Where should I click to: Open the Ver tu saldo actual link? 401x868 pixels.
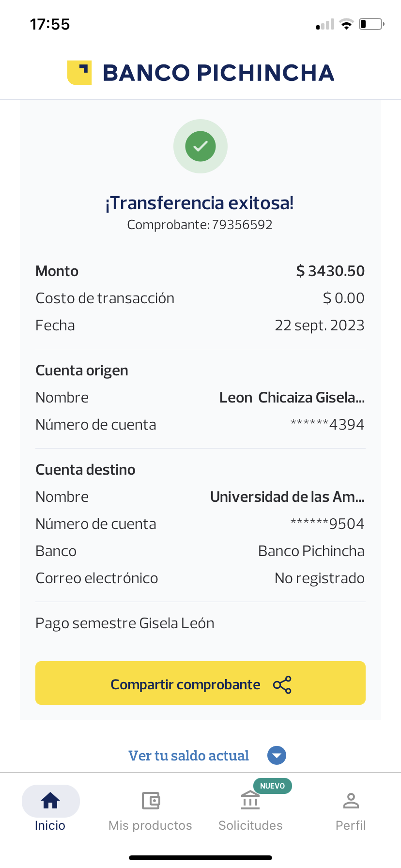[188, 756]
